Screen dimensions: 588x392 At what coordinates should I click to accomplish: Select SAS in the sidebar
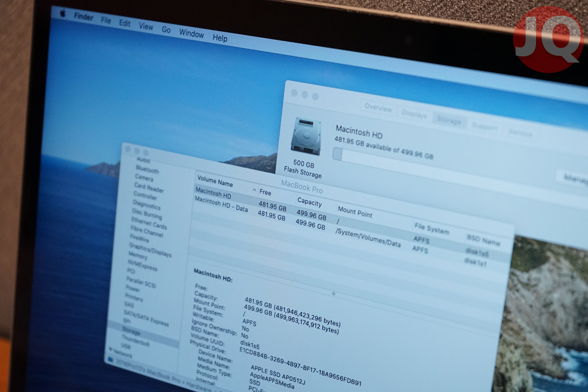point(128,305)
